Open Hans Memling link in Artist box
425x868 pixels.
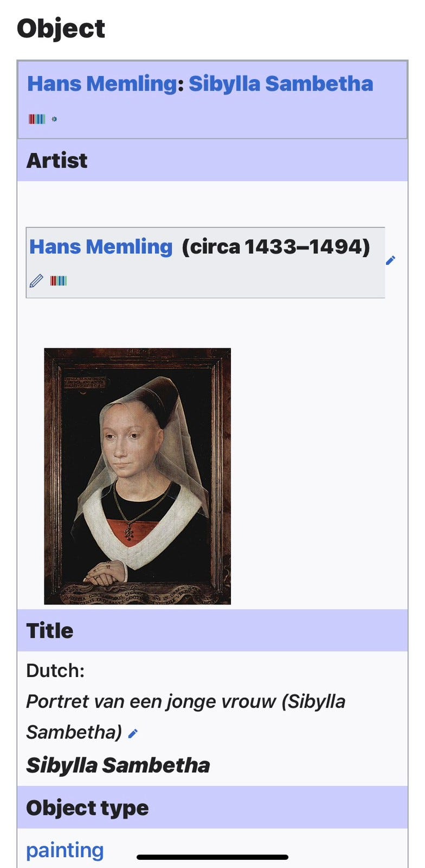[x=101, y=246]
